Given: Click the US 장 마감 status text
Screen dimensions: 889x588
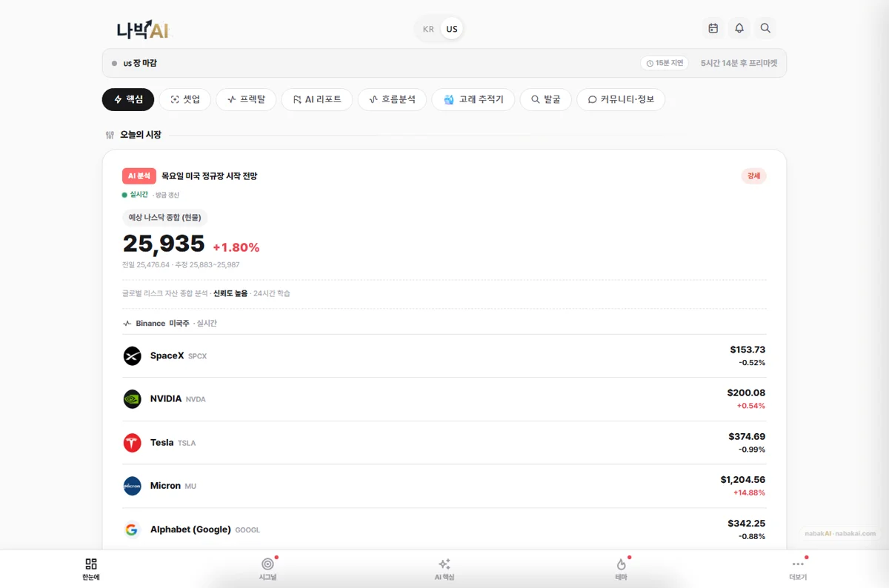Looking at the screenshot, I should 140,63.
